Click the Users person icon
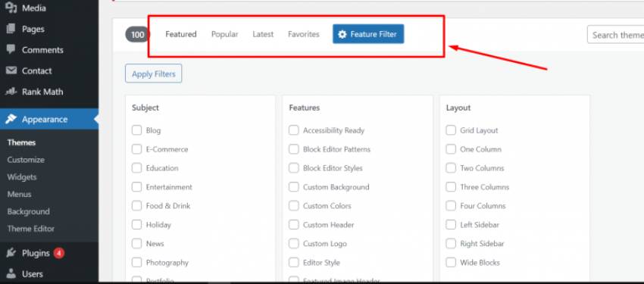The width and height of the screenshot is (644, 284). 11,273
